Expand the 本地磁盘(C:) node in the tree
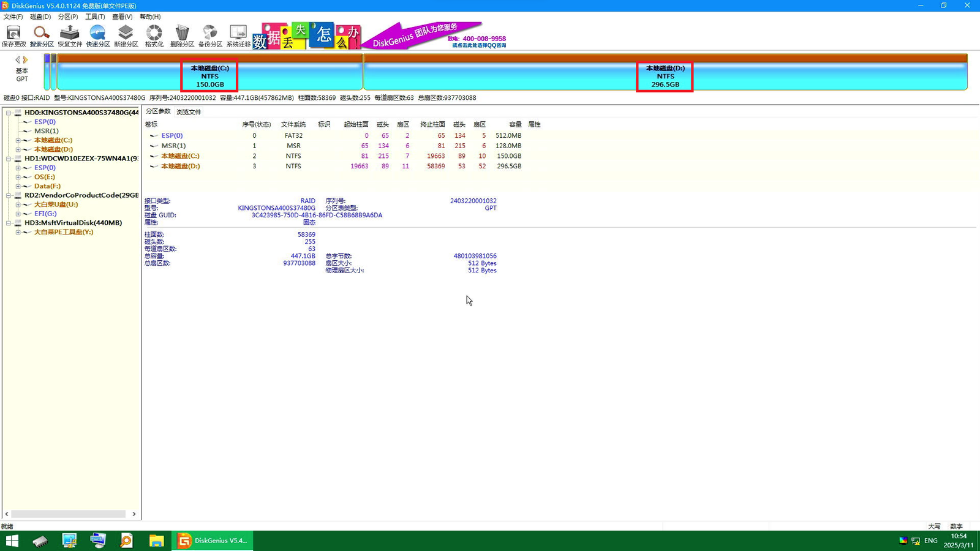This screenshot has width=980, height=551. point(18,140)
